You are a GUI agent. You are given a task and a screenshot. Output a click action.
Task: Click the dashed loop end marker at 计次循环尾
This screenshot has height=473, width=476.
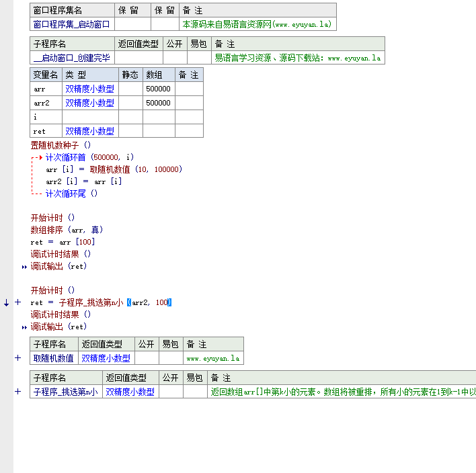point(37,193)
